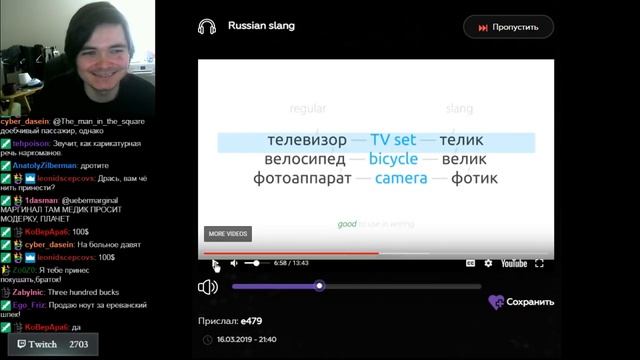Click the clock icon by date
Image resolution: width=640 pixels, height=360 pixels.
[x=207, y=340]
